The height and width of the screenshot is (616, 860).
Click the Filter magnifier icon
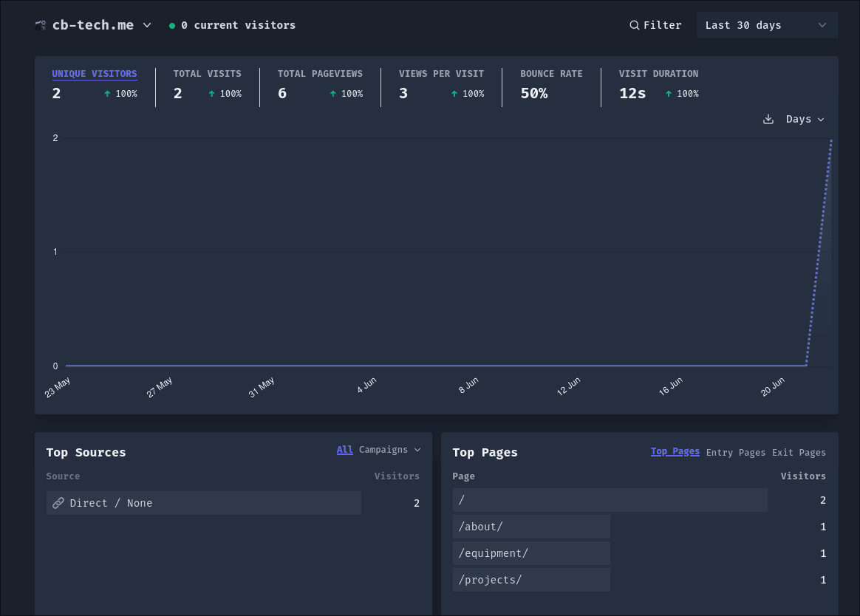tap(634, 25)
